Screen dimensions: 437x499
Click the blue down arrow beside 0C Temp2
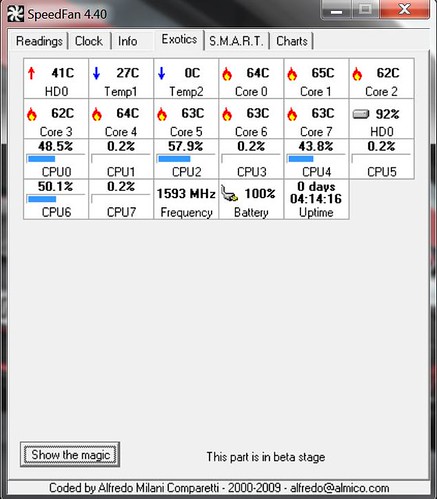(x=162, y=73)
